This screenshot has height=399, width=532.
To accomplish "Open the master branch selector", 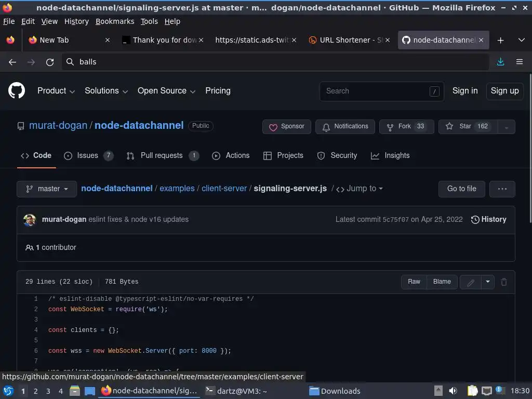I will (x=47, y=189).
